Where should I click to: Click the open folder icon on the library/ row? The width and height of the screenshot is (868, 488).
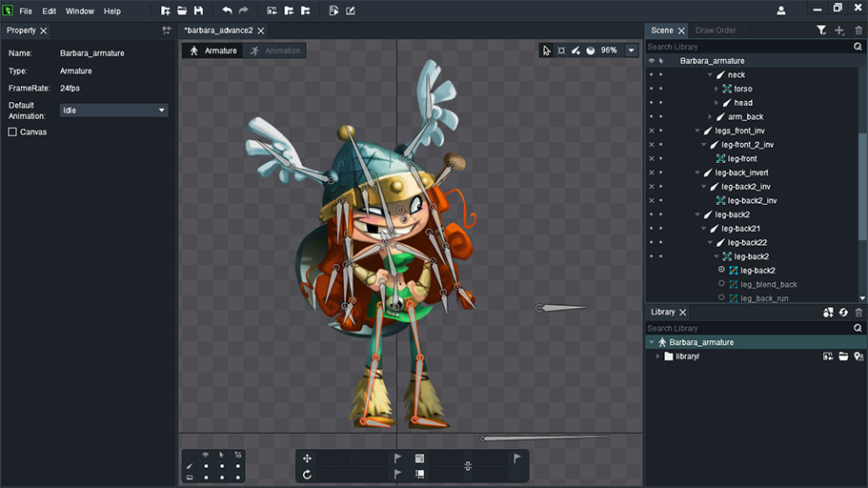843,356
